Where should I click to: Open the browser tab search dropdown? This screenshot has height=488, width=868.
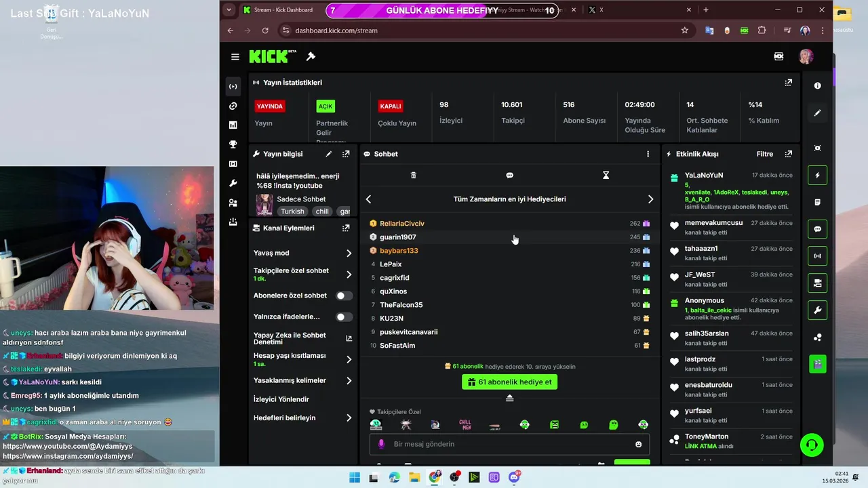[229, 9]
